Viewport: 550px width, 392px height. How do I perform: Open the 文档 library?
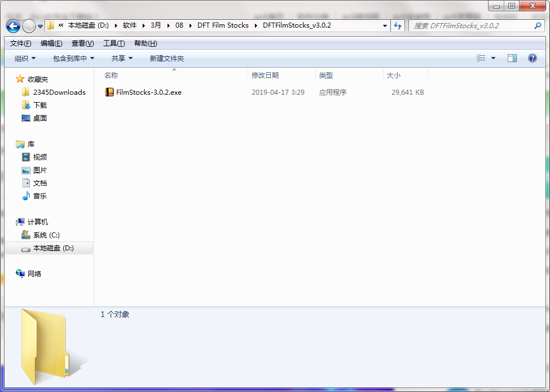tap(40, 183)
